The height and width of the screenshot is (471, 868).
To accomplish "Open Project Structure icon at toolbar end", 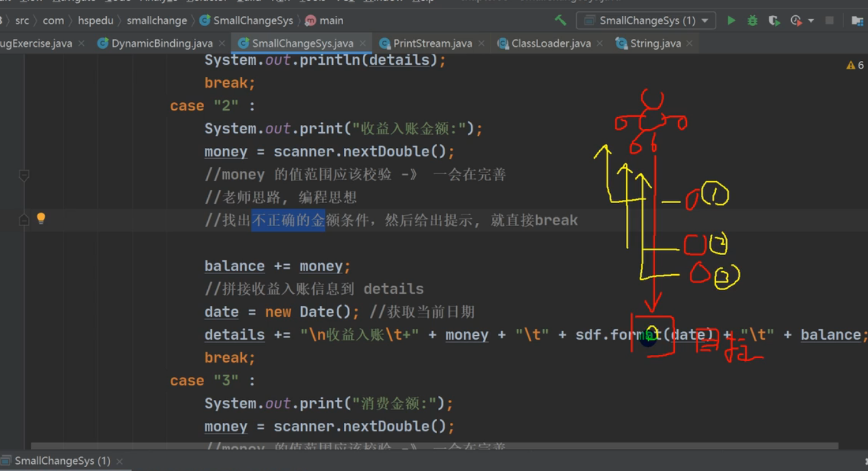I will [857, 20].
